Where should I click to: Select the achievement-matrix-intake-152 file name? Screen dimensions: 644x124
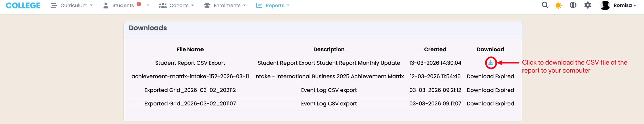pos(190,76)
